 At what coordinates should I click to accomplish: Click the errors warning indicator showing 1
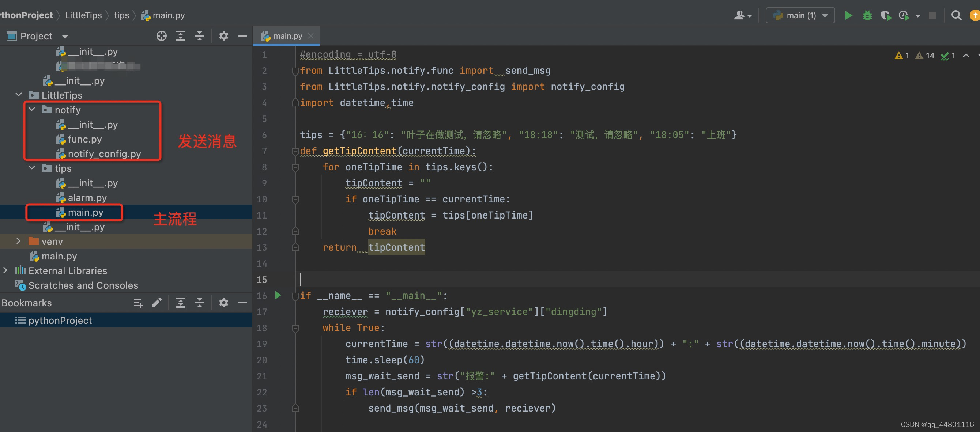[x=902, y=56]
